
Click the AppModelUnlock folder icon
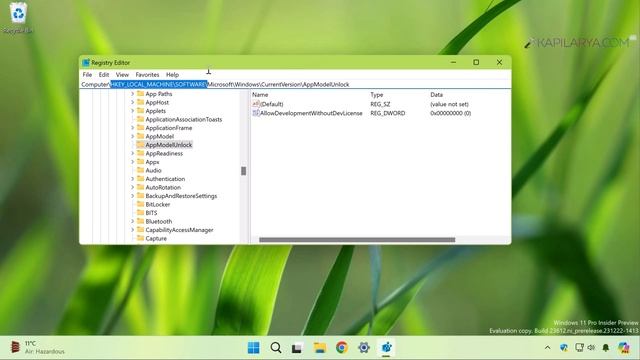click(140, 144)
